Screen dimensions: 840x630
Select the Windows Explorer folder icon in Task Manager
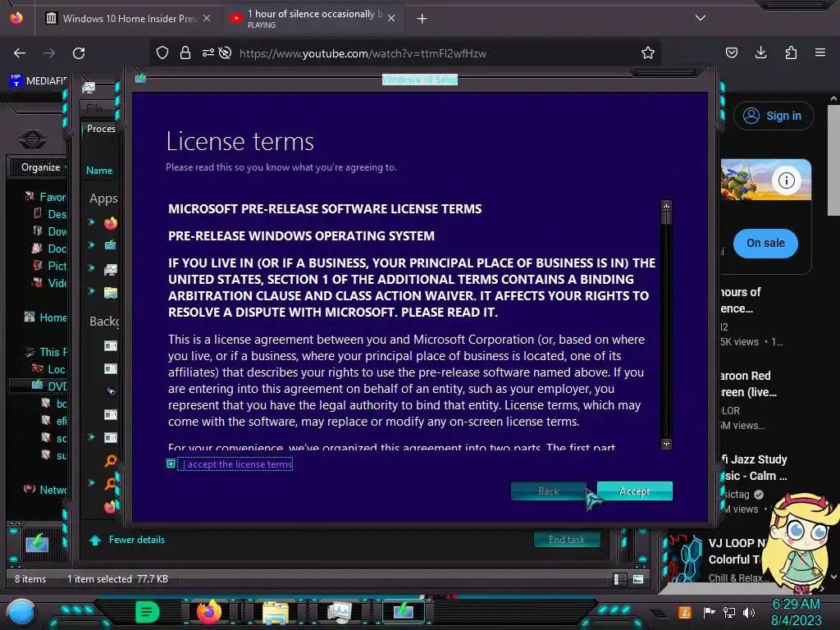point(111,292)
